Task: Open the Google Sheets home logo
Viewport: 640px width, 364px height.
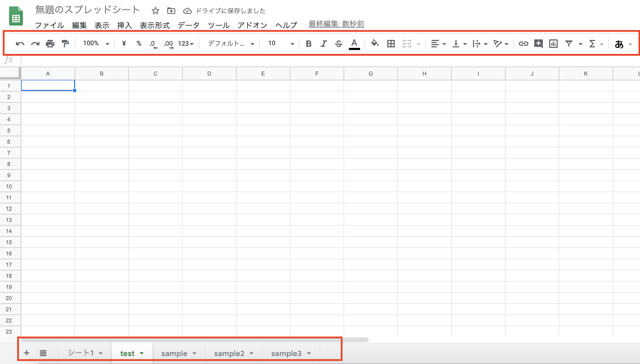Action: coord(16,16)
